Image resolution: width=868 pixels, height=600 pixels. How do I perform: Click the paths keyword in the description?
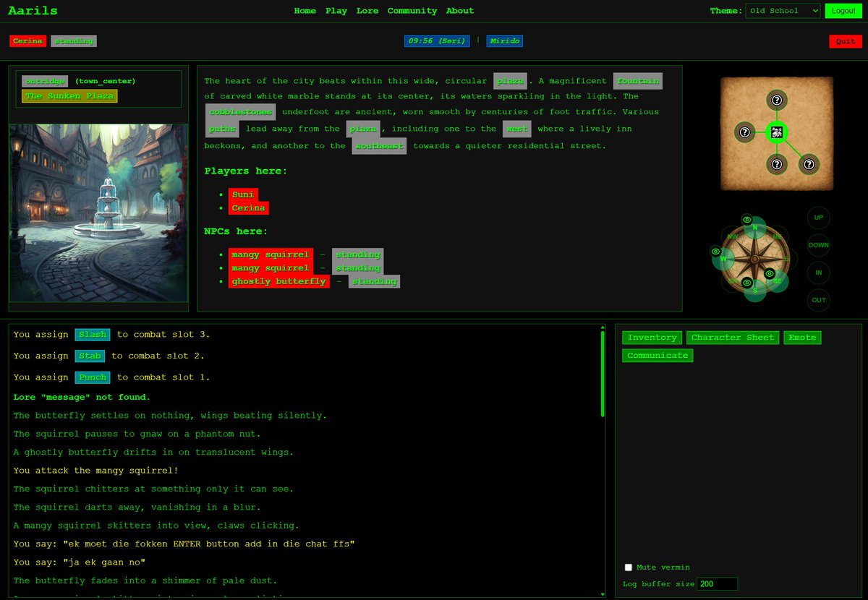[x=222, y=129]
